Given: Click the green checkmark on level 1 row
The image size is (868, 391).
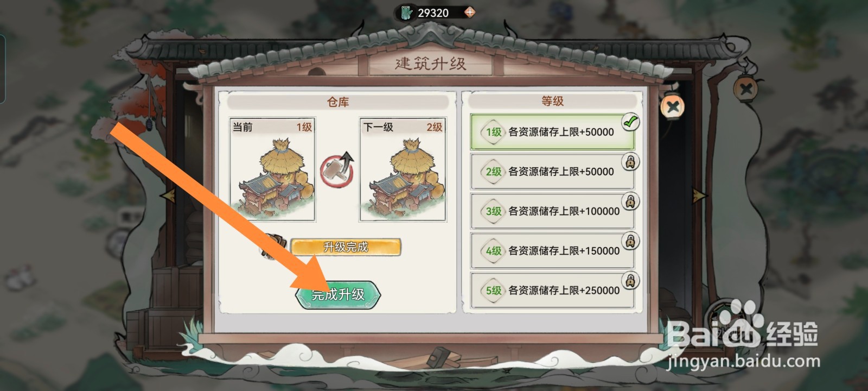Looking at the screenshot, I should pyautogui.click(x=630, y=122).
